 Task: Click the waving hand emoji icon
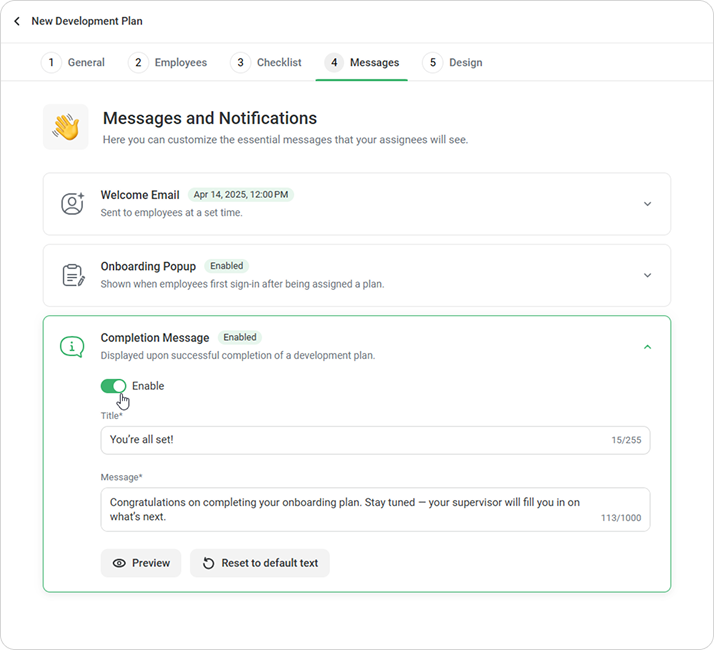pyautogui.click(x=66, y=127)
